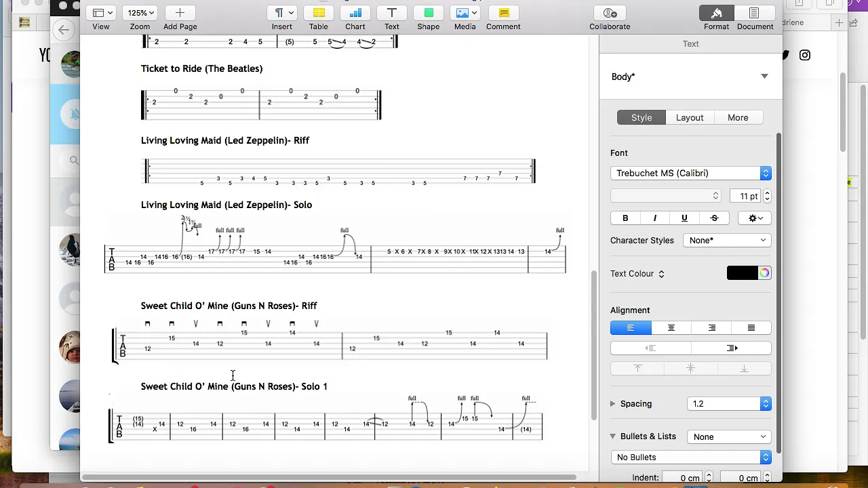
Task: Show the Document inspector panel
Action: [754, 13]
